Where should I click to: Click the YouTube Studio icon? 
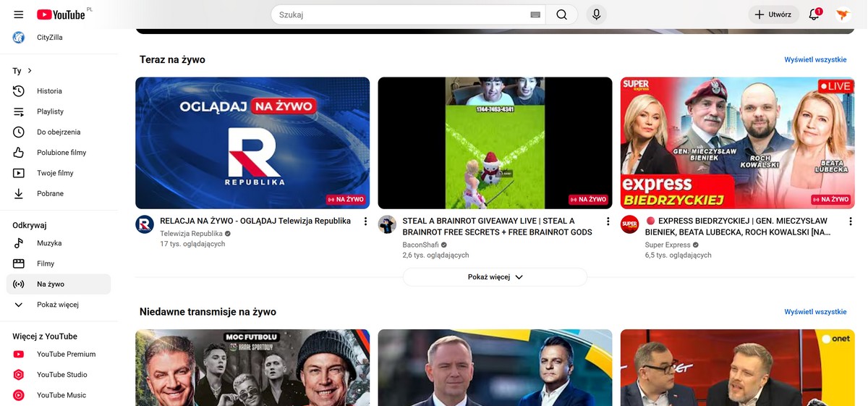tap(19, 375)
